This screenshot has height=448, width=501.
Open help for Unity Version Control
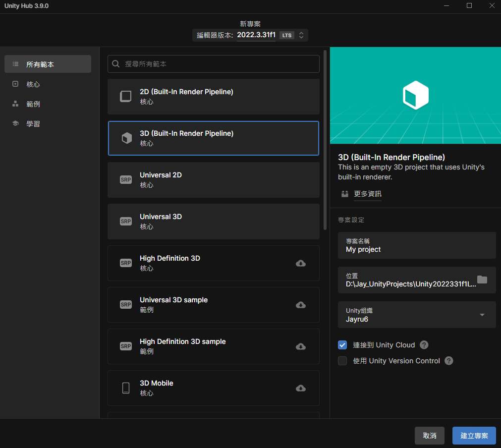(449, 361)
